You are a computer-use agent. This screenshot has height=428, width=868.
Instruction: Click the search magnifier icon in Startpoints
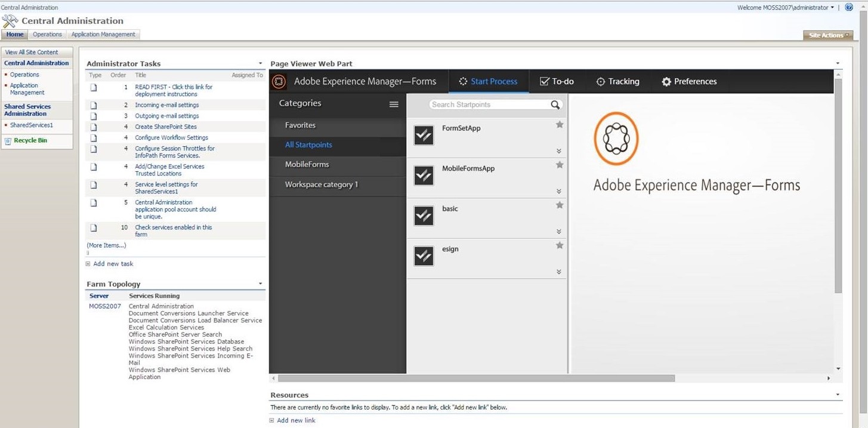[x=555, y=104]
